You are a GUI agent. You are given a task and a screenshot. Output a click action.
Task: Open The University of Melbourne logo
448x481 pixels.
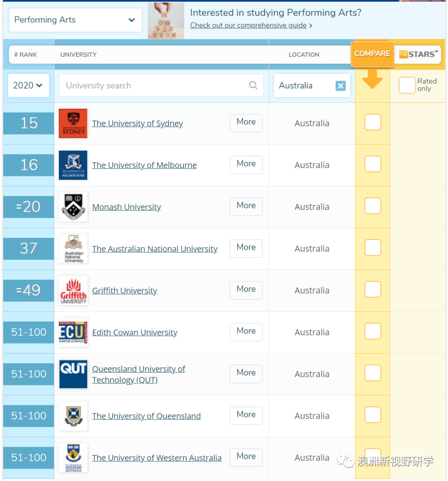(73, 165)
